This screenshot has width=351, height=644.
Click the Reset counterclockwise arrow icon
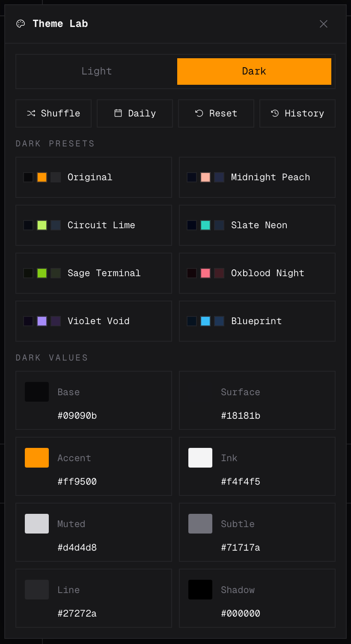click(x=199, y=113)
